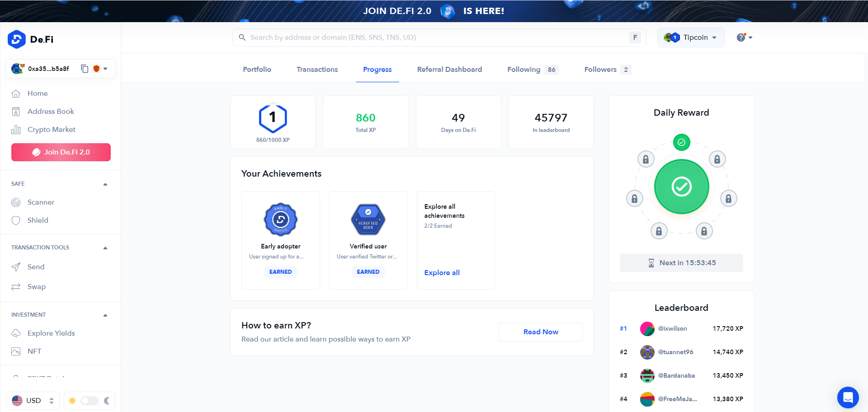The image size is (868, 412).
Task: Click the middle-right locked reward icon
Action: coord(728,198)
